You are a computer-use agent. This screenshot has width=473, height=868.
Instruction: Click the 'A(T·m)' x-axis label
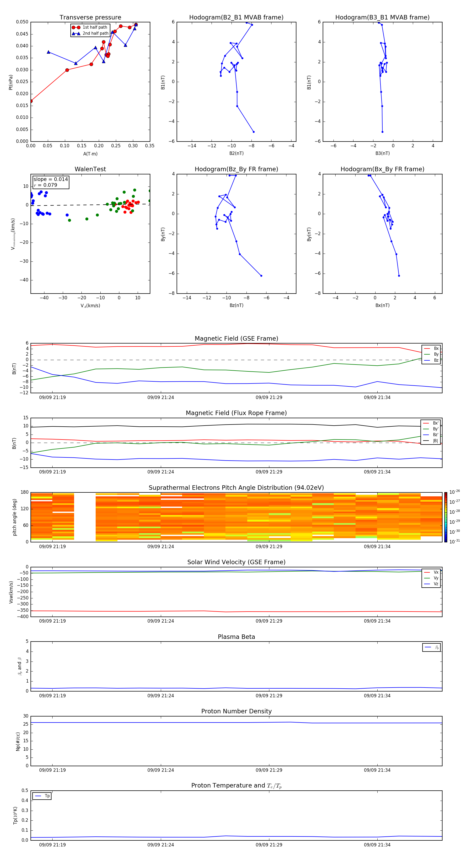click(90, 154)
